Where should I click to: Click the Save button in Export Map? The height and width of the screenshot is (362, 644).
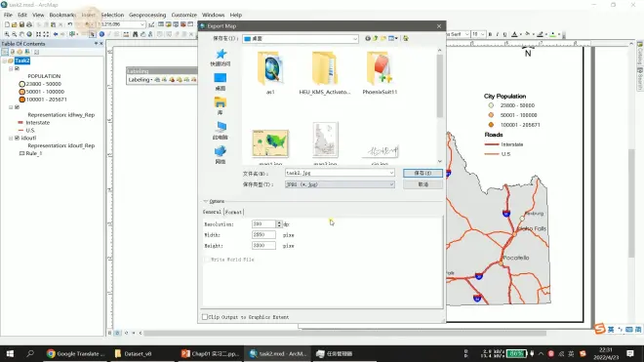pyautogui.click(x=423, y=173)
